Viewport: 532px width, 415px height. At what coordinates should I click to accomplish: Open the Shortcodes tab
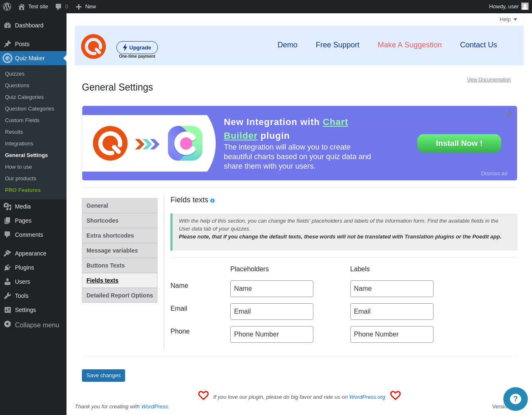(120, 221)
